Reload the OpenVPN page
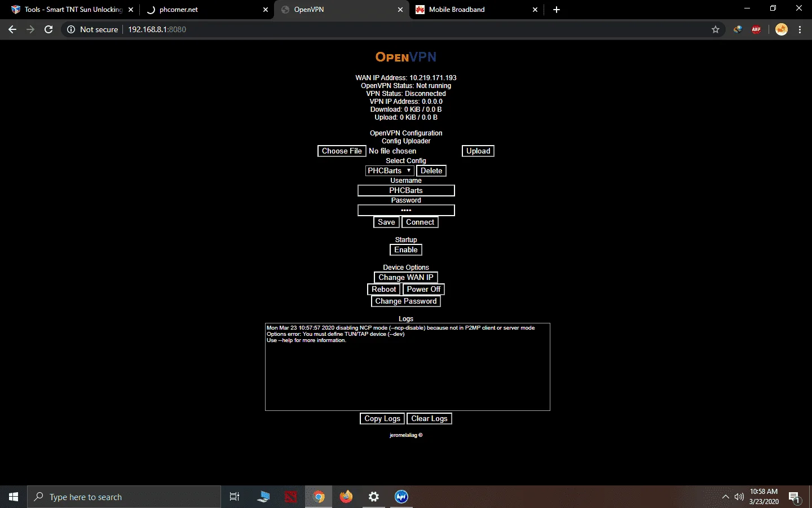The height and width of the screenshot is (508, 812). [x=48, y=29]
